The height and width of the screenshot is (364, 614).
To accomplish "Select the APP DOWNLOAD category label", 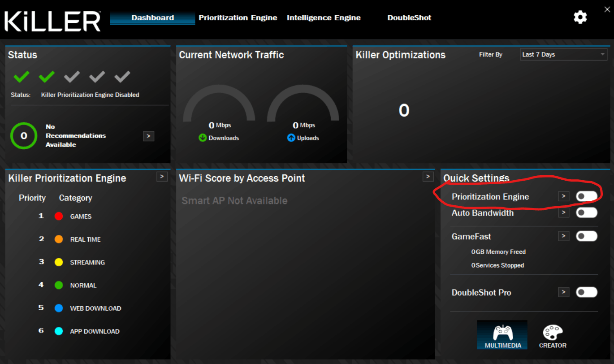I will pyautogui.click(x=95, y=331).
